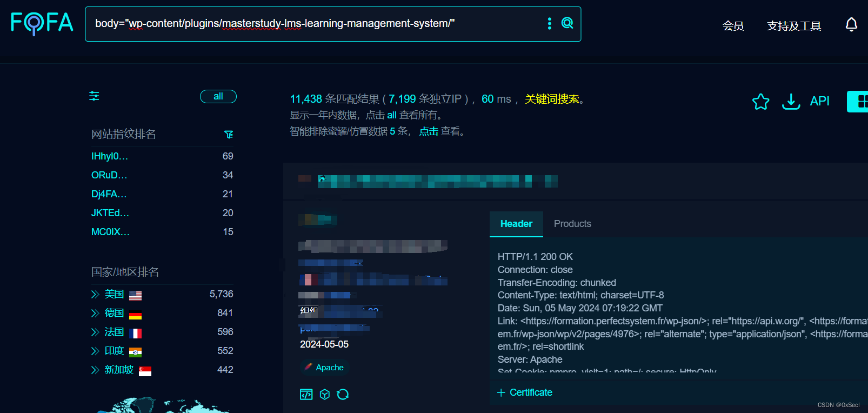Refresh the result with circular arrows icon
Viewport: 868px width, 413px height.
coord(343,394)
